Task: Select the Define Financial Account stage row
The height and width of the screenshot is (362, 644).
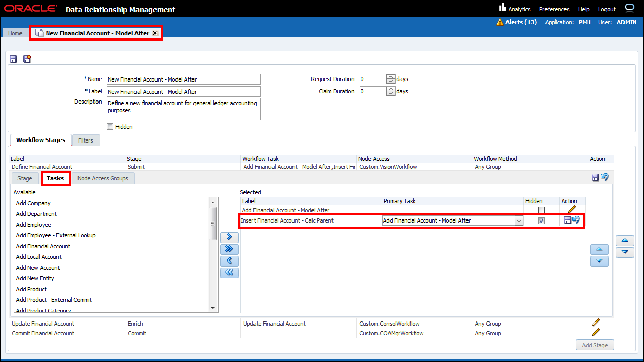Action: (x=311, y=167)
